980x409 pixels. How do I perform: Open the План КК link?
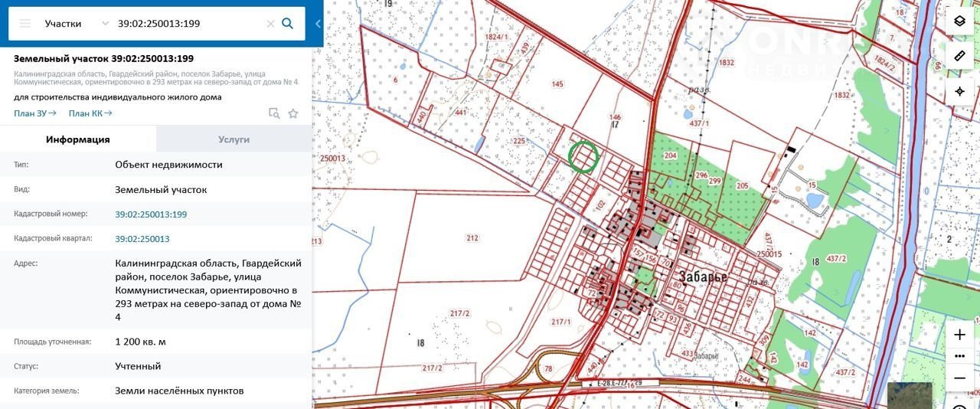click(x=90, y=113)
